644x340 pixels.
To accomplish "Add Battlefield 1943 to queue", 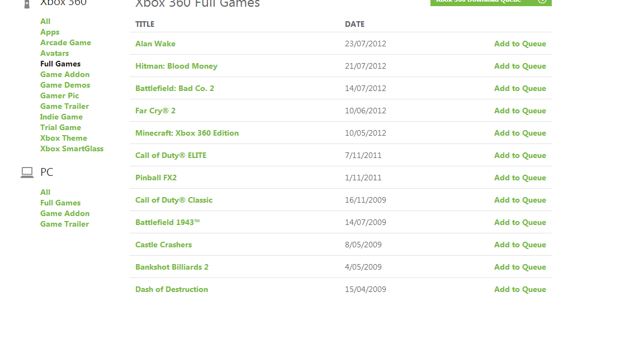I will pos(520,222).
